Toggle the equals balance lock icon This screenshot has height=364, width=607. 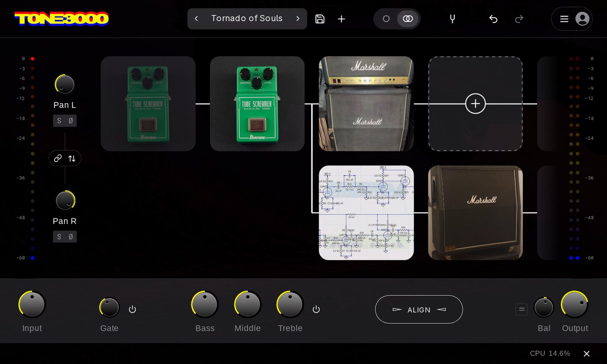522,309
